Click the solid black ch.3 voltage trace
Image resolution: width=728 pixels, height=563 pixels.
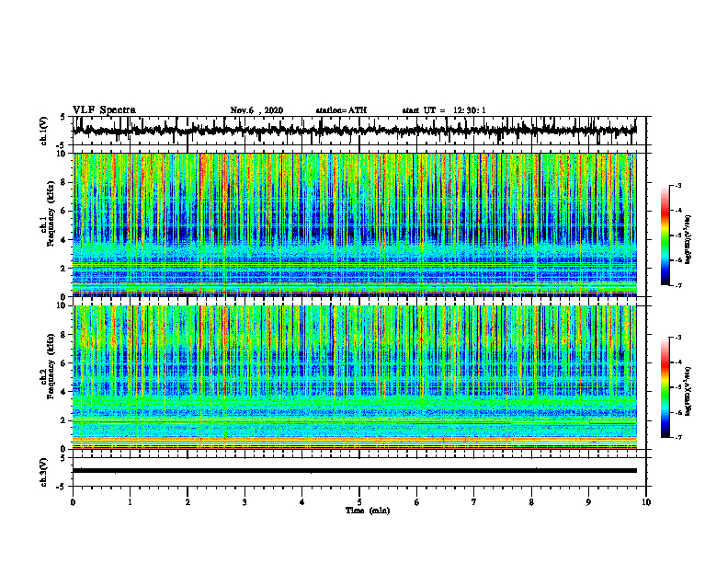point(354,471)
